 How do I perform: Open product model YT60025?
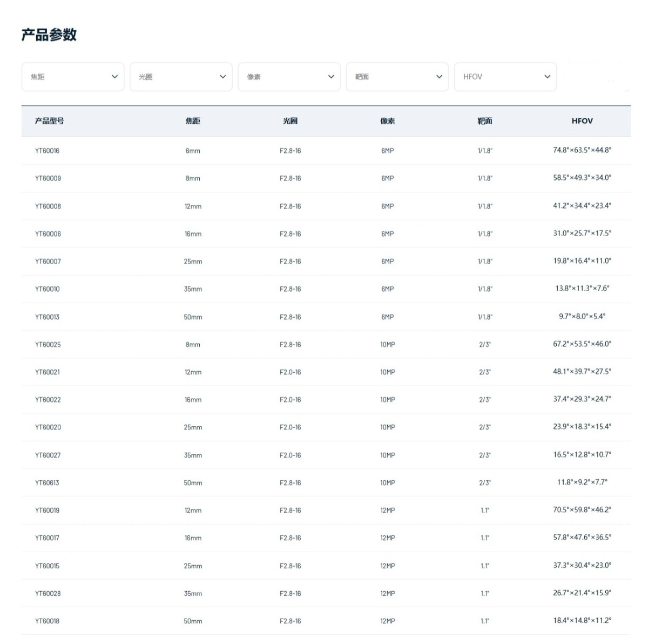click(x=48, y=345)
